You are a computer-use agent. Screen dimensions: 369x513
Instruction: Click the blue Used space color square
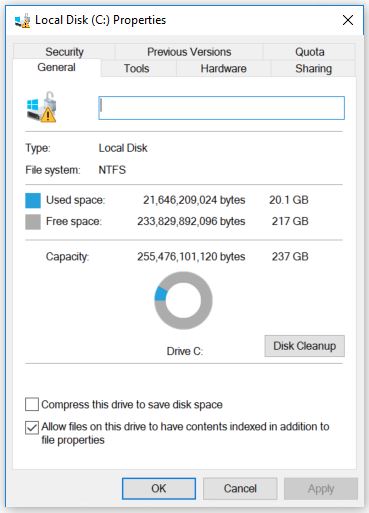33,200
